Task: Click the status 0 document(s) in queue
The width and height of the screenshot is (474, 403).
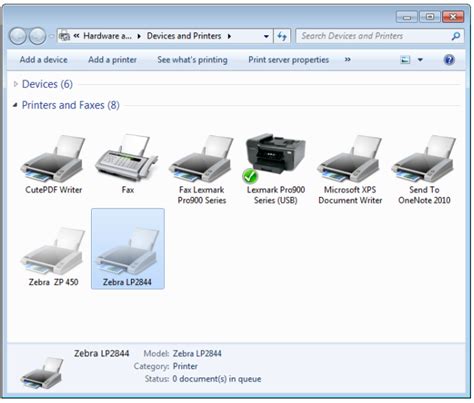Action: (217, 379)
